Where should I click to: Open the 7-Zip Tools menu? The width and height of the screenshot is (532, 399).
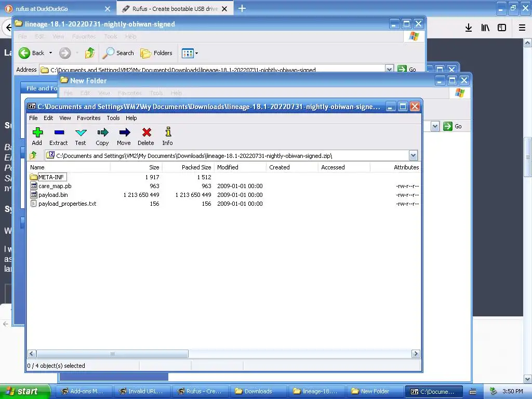113,118
